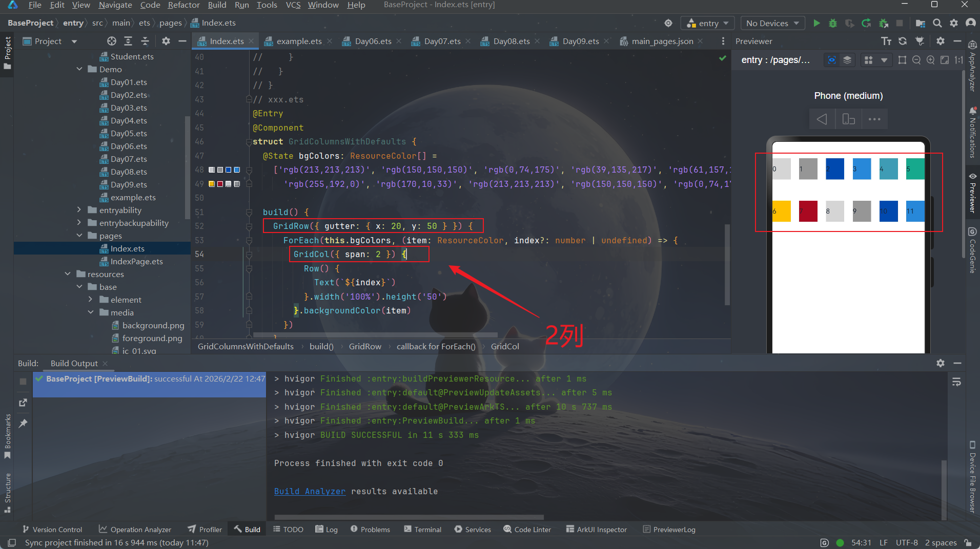Reset the preview to 1:1 scale

point(958,60)
